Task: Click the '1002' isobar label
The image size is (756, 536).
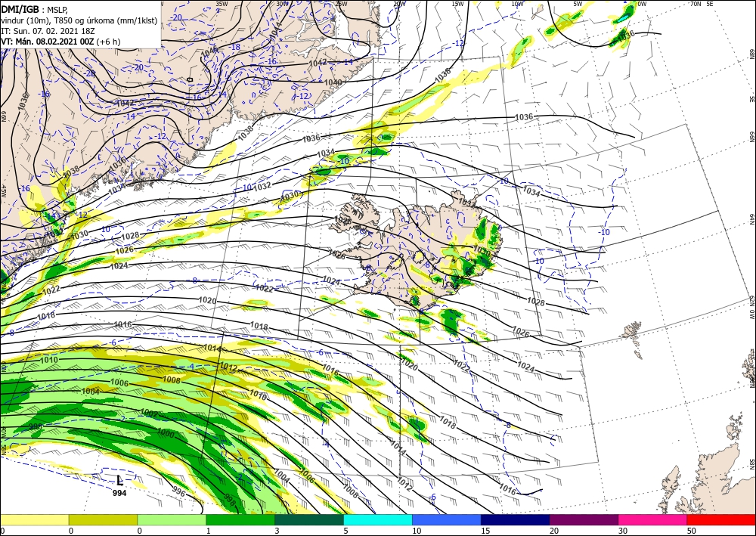Action: (x=149, y=413)
